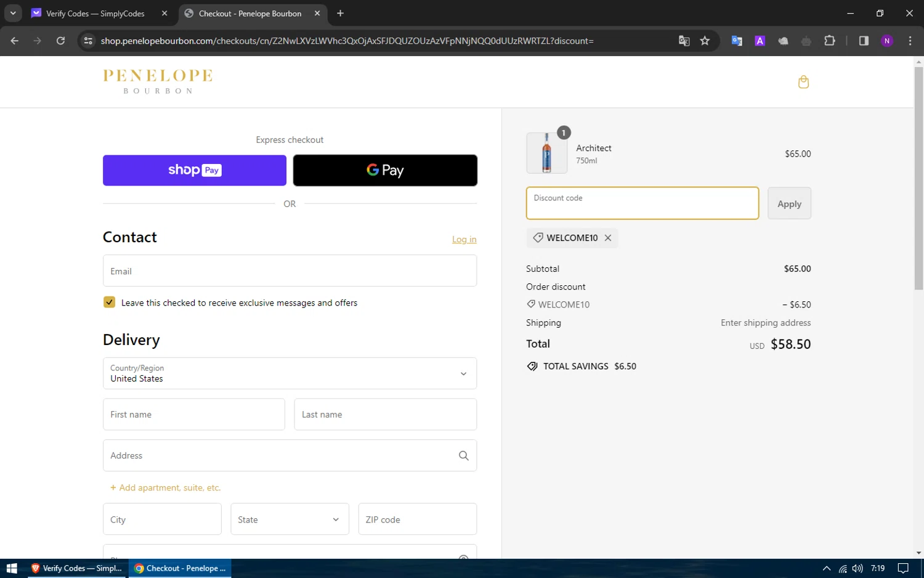Show hidden system tray icons
924x578 pixels.
point(827,568)
